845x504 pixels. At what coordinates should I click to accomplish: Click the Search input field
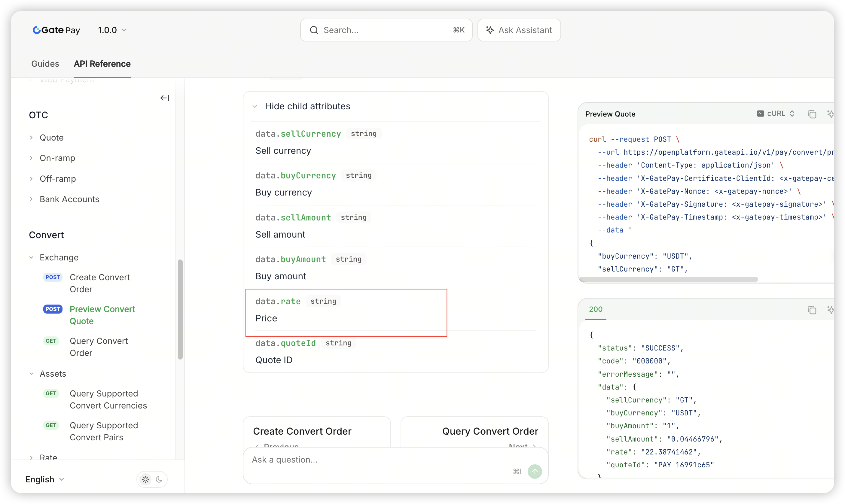point(386,30)
